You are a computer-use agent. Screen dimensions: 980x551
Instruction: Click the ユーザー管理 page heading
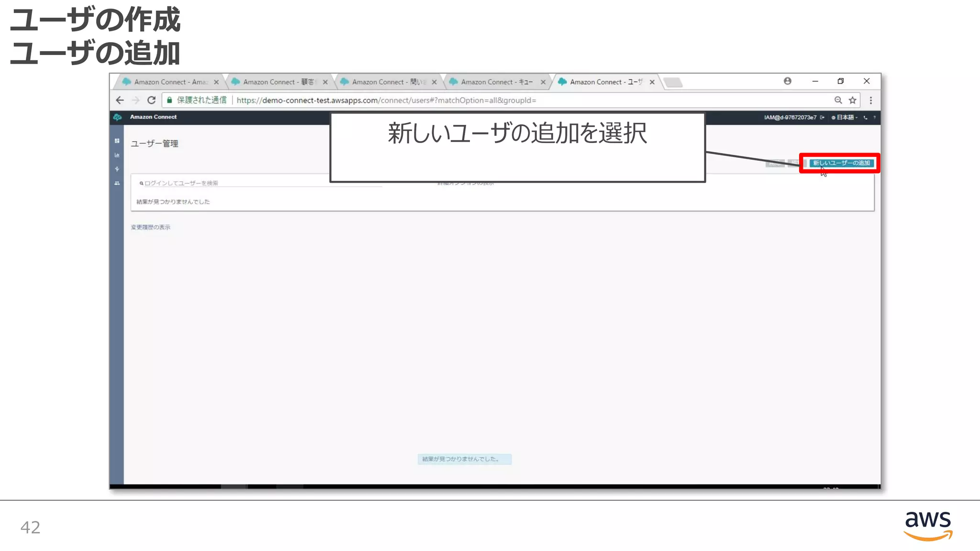point(155,143)
